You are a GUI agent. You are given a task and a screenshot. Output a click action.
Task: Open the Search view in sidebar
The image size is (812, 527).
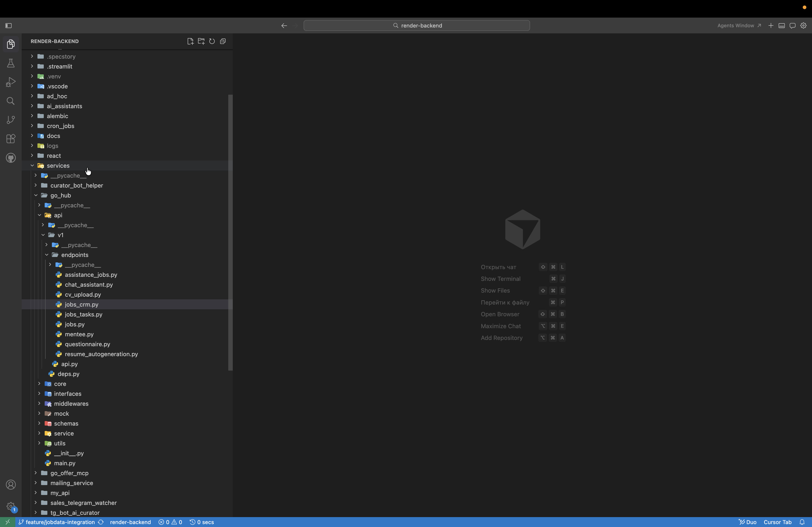point(11,101)
